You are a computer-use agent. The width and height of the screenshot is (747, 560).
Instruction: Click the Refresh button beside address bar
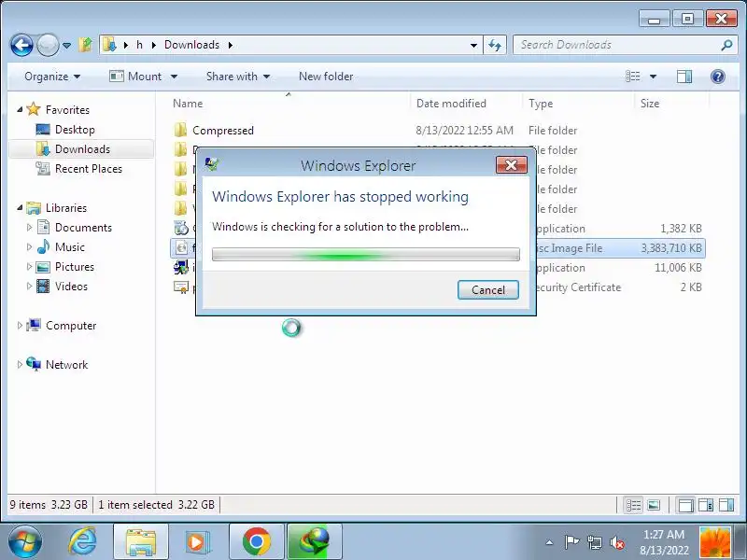coord(495,45)
